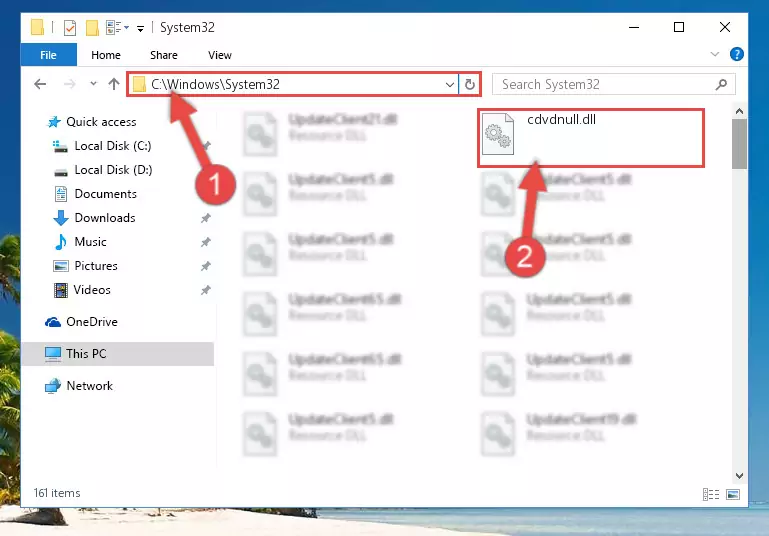Open the Share ribbon tab
Screen dimensions: 769x536
164,55
